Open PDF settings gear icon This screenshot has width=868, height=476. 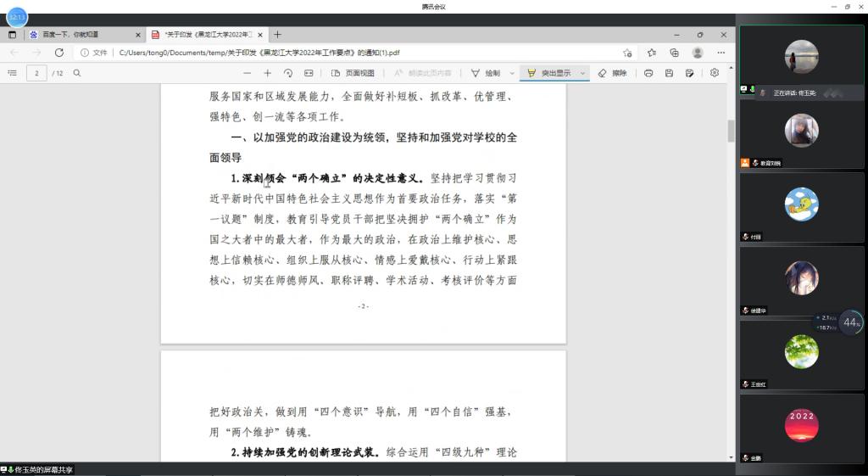pyautogui.click(x=715, y=73)
